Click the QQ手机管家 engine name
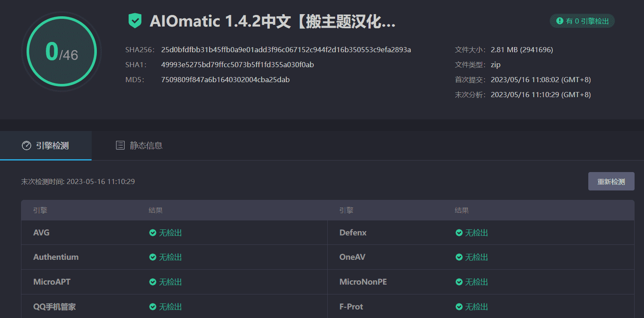Screen dimensions: 644x318 [55, 307]
